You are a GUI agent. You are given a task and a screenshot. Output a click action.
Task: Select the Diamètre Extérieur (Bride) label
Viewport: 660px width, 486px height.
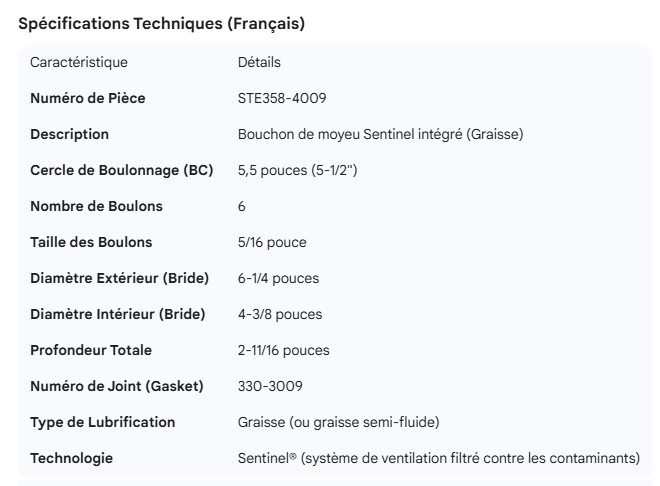118,278
